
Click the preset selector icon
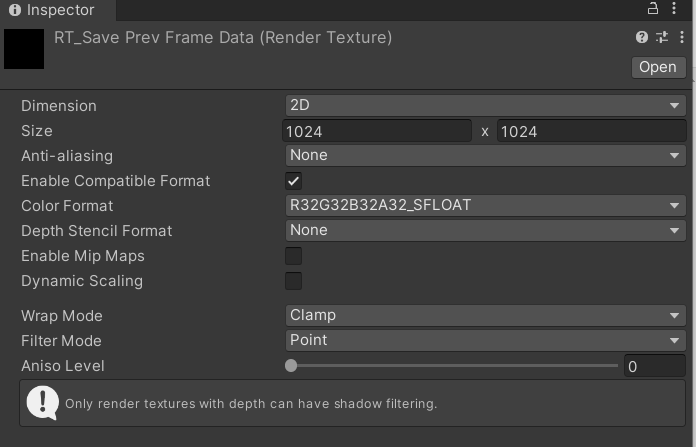click(x=662, y=37)
